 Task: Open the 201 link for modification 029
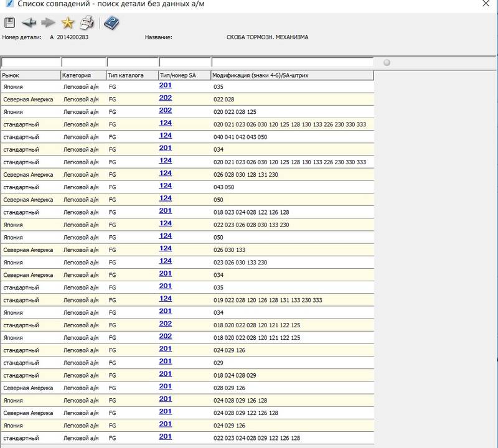pos(166,361)
